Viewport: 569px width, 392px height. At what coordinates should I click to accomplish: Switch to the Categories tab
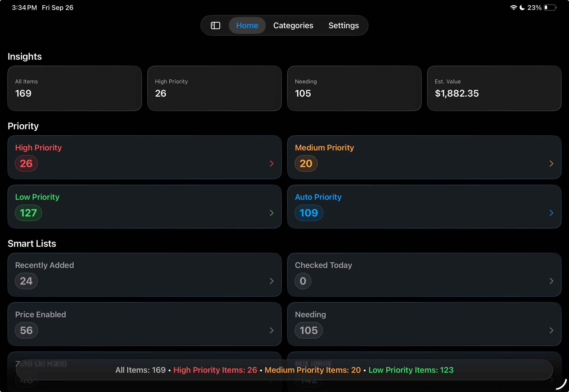(x=293, y=26)
